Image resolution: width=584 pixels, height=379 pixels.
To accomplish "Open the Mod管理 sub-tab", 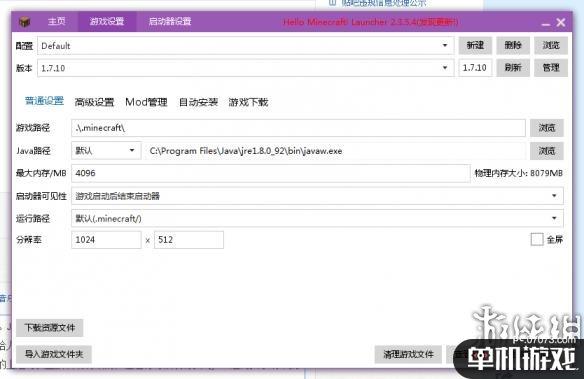I will pyautogui.click(x=146, y=102).
